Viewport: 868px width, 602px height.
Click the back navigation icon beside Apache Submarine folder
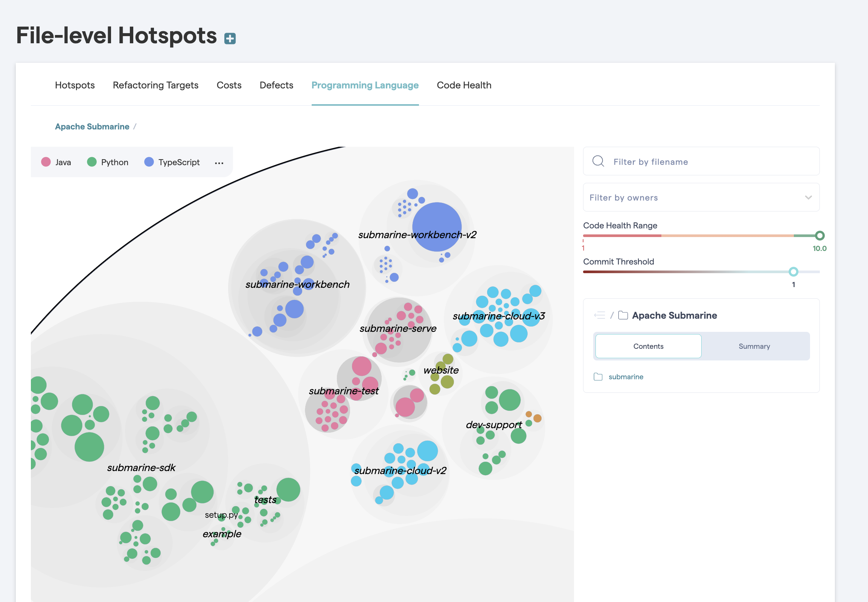point(599,315)
